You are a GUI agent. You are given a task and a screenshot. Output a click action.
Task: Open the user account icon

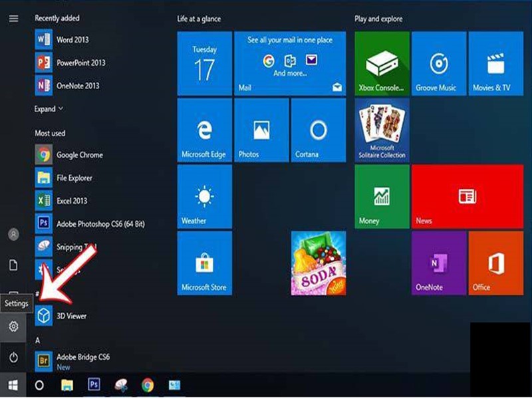coord(13,235)
